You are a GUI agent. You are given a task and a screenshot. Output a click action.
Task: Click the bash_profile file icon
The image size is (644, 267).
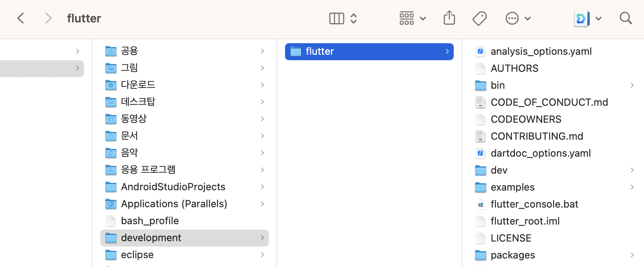click(x=111, y=221)
